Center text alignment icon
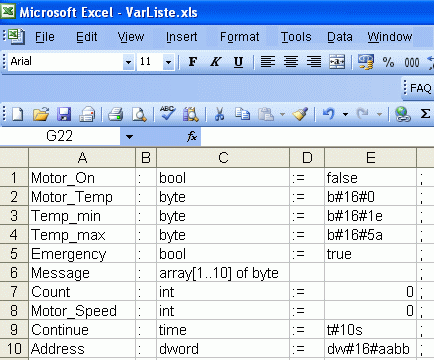Viewport: 434px width, 360px height. click(x=291, y=62)
